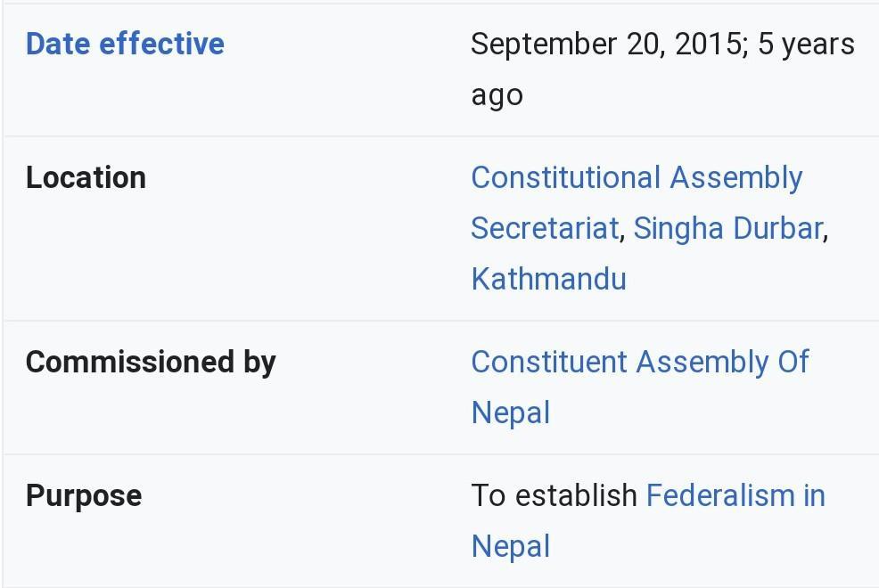879x588 pixels.
Task: Open the "Date effective" link
Action: point(125,44)
